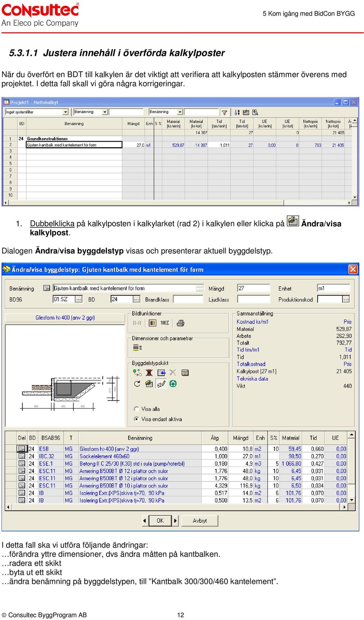Maximize the Projekt1 - Nettokalkyl window
364x620 pixels.
(345, 102)
